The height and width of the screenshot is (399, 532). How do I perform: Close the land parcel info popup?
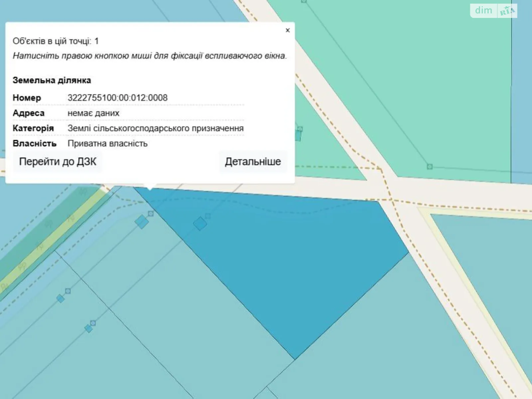click(x=288, y=30)
